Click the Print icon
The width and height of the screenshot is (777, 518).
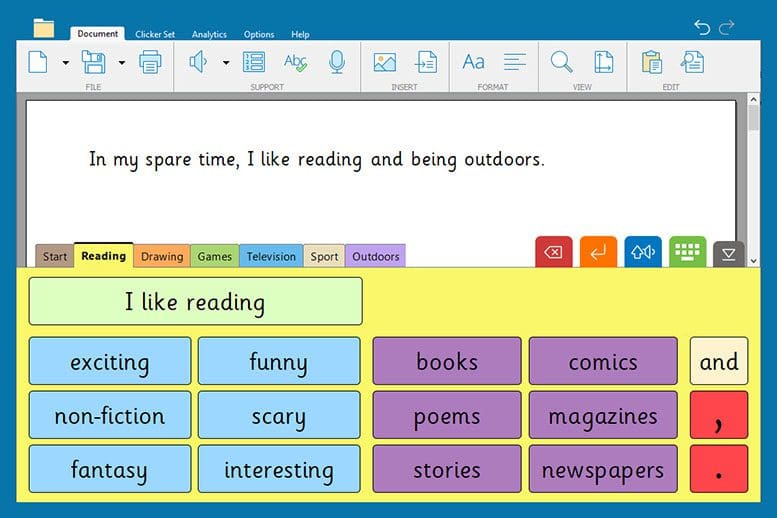[x=150, y=62]
